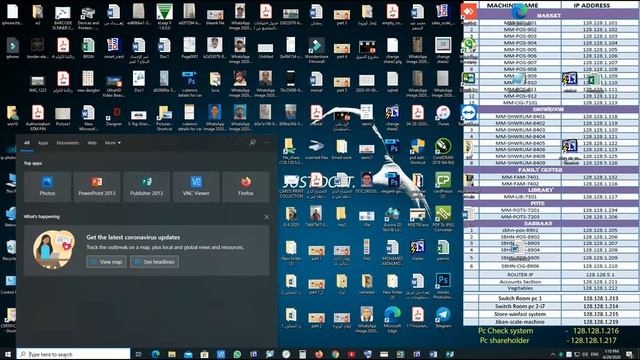Open the ramadan folder on desktop
640x360 pixels.
coord(367,284)
